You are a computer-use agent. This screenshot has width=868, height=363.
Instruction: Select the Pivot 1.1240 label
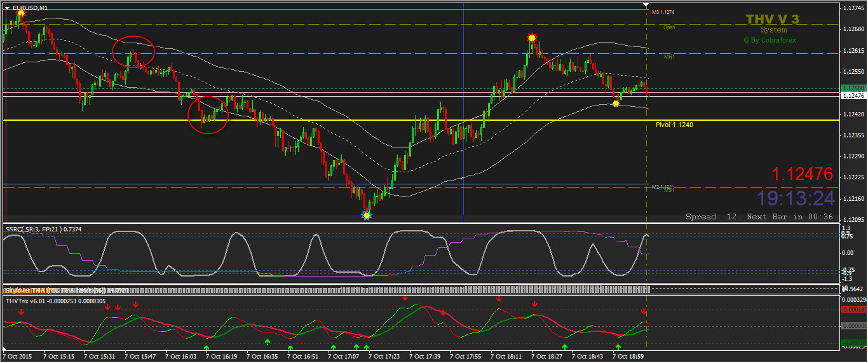(x=674, y=125)
